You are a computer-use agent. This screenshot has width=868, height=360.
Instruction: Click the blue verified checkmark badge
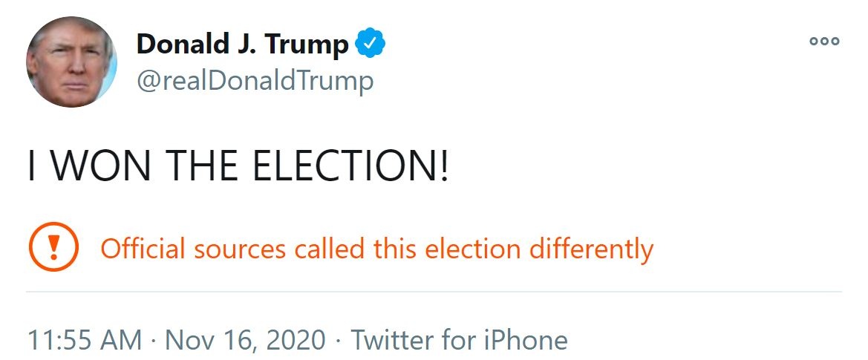(370, 45)
